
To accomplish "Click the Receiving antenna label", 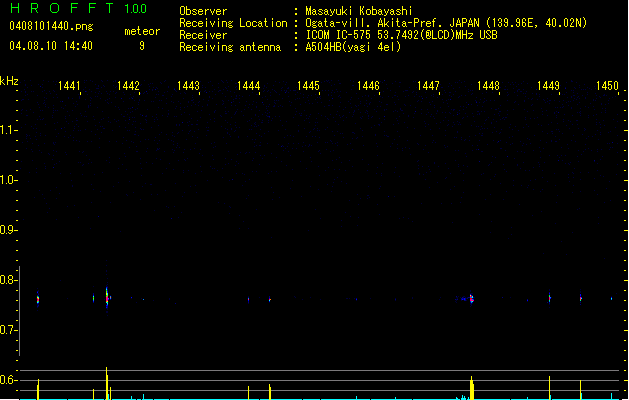I will [x=230, y=47].
